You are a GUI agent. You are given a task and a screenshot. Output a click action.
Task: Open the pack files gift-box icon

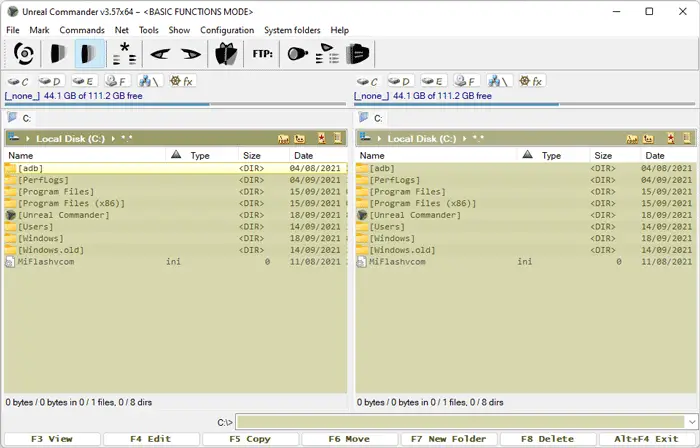226,54
